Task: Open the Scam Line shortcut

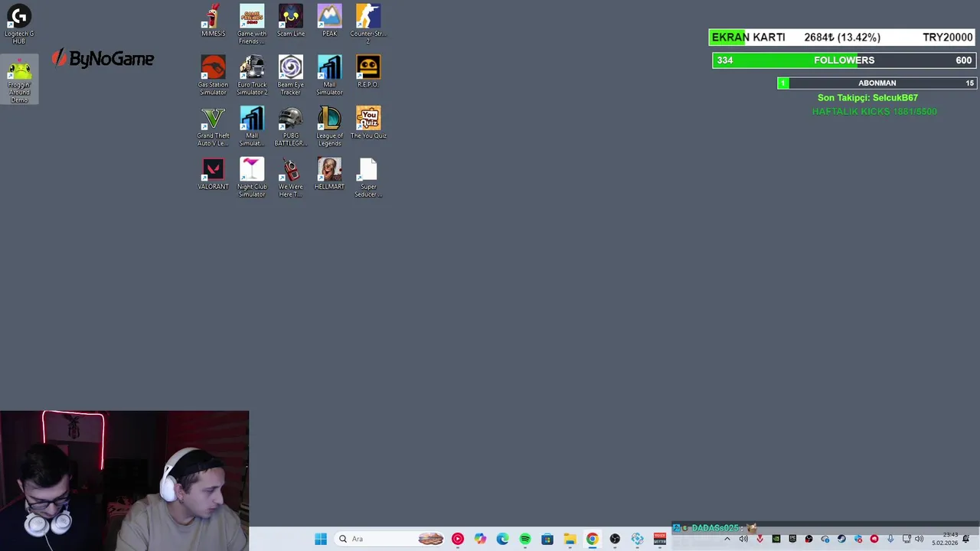Action: [291, 21]
